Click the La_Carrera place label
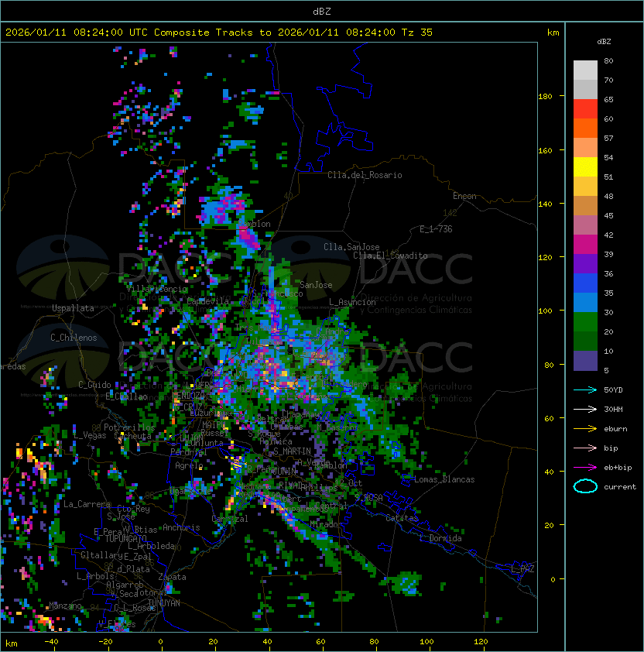 tap(87, 504)
